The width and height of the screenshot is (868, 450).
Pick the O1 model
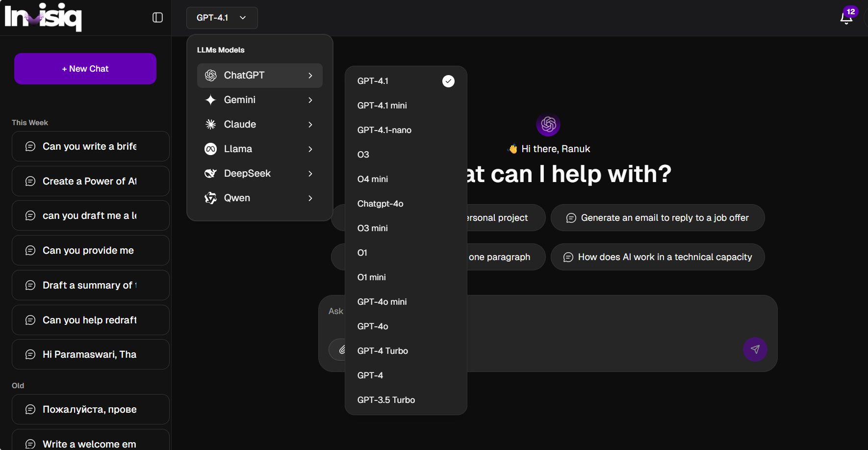(x=406, y=253)
